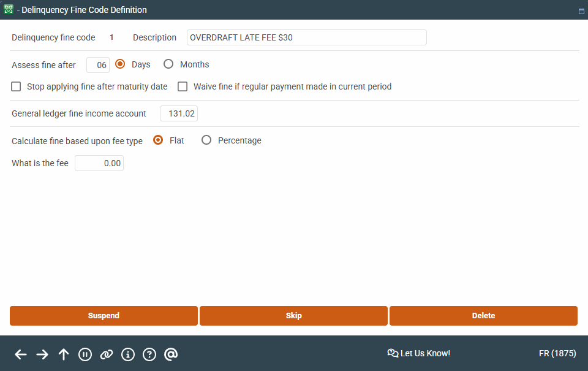Click the pause circle icon
This screenshot has width=588, height=371.
(85, 354)
